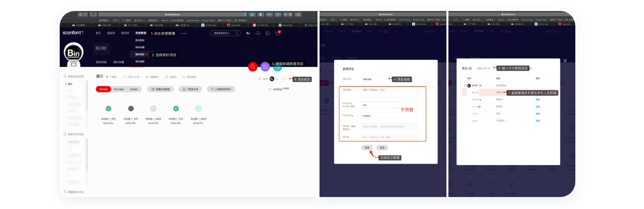Click the Safari back button

(80, 14)
